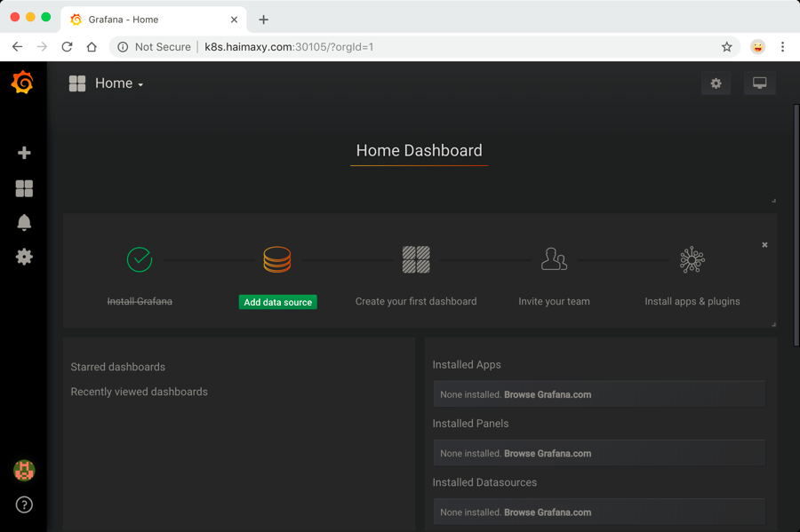Click the striped dashboard grid step icon

(x=416, y=259)
